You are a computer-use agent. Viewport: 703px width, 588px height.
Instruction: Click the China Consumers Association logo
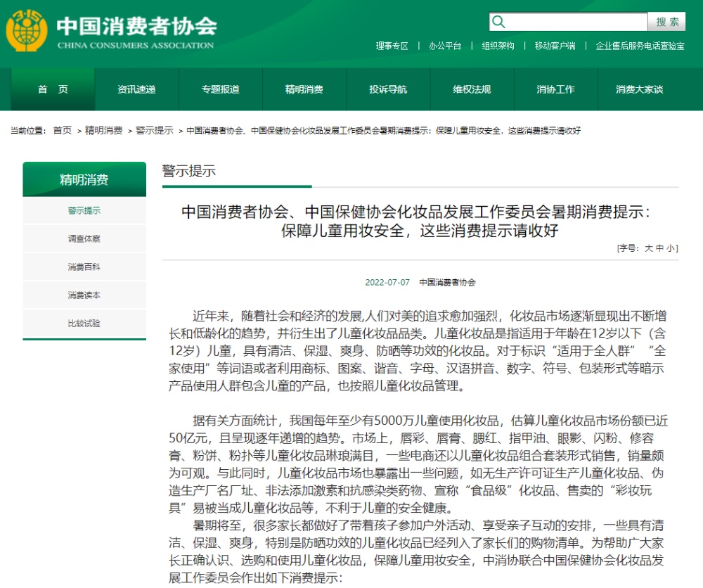coord(27,31)
